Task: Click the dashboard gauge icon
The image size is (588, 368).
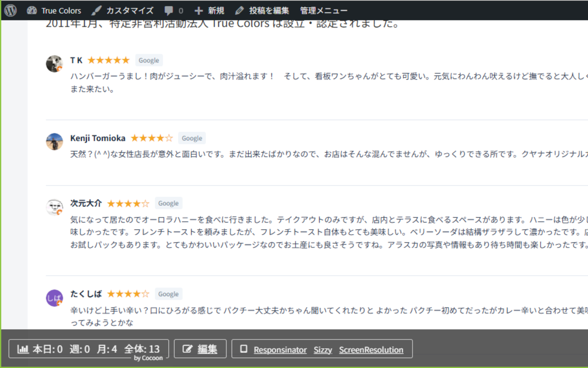Action: pyautogui.click(x=32, y=10)
